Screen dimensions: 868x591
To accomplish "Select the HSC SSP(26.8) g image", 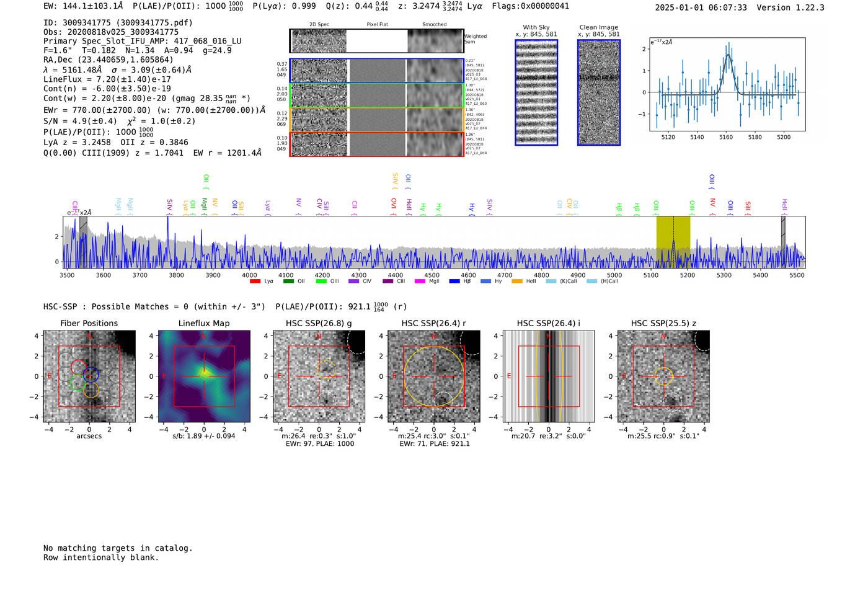I will tap(319, 376).
